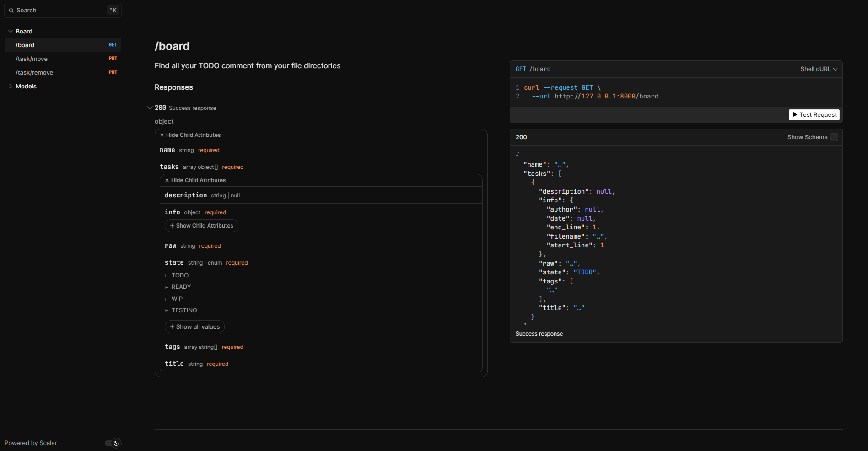Open the Shell cURL language dropdown
Image resolution: width=868 pixels, height=451 pixels.
818,69
